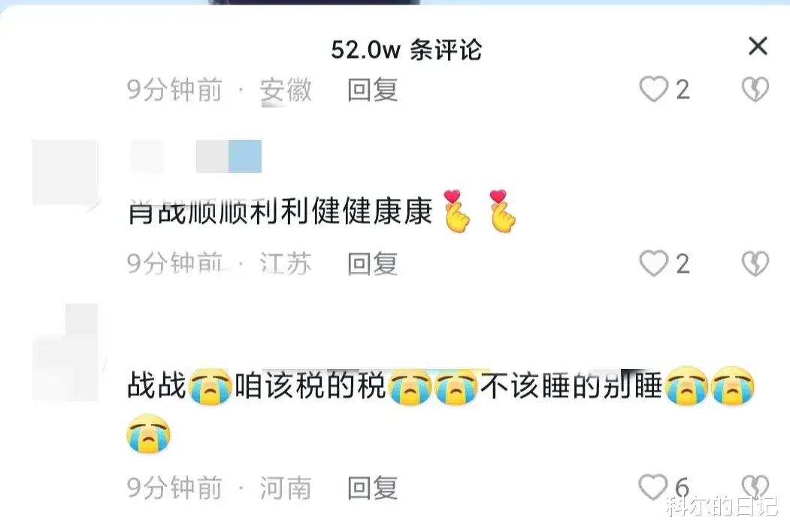The width and height of the screenshot is (790, 532).
Task: Open the avatar of the 河南 commenter
Action: [65, 352]
